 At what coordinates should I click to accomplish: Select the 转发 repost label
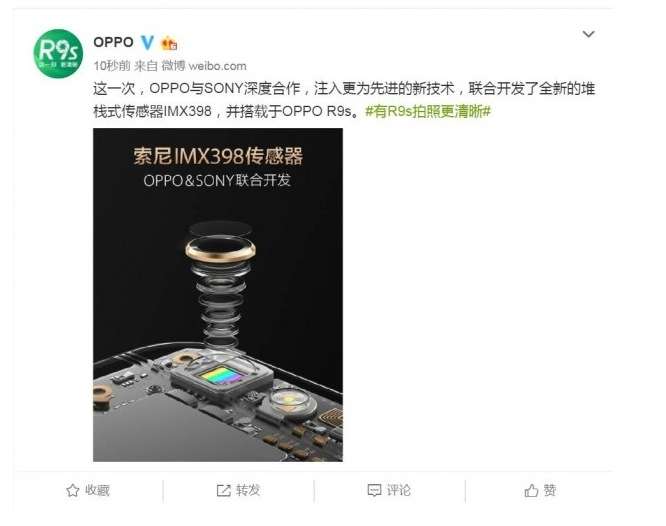click(248, 490)
